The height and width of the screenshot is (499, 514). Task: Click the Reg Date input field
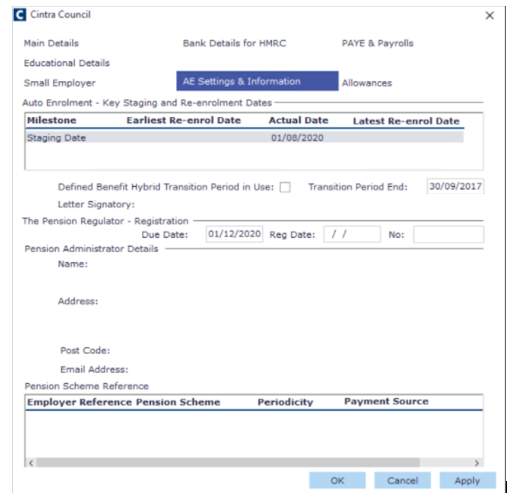[x=352, y=234]
